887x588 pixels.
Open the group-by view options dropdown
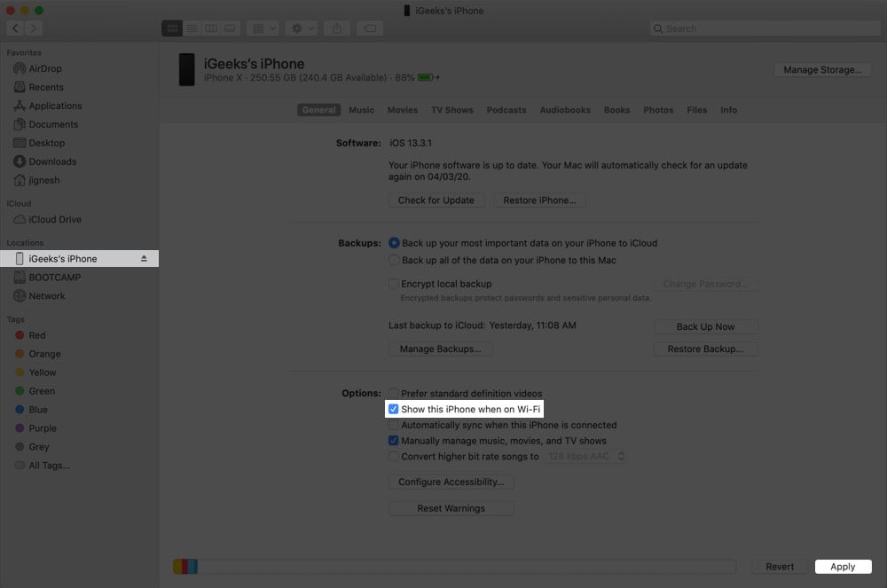263,28
